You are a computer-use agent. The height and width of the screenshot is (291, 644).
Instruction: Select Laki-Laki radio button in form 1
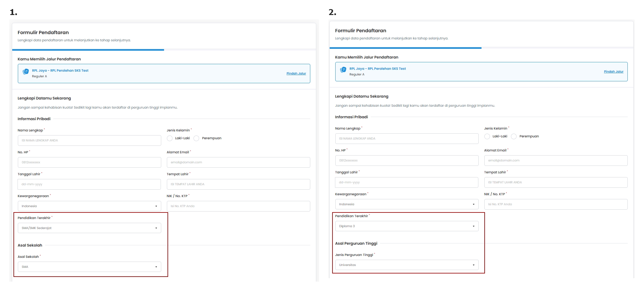pos(170,138)
